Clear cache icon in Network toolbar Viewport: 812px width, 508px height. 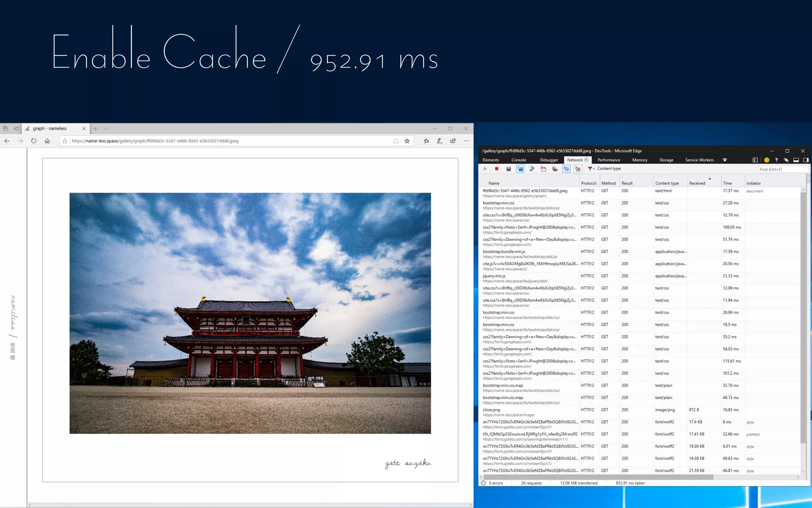tap(543, 169)
